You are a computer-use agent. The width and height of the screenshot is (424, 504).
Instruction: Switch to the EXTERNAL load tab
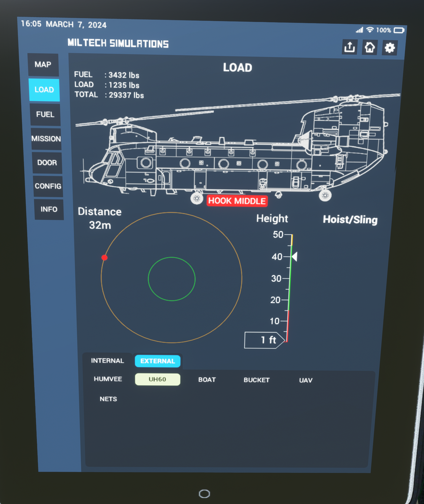pyautogui.click(x=158, y=361)
